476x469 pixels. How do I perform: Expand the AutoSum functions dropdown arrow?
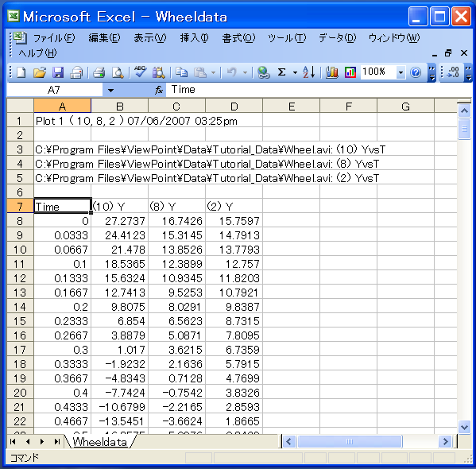295,72
